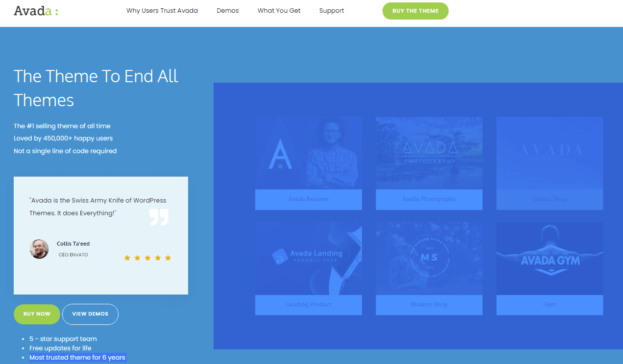This screenshot has width=623, height=364.
Task: Open the Landing Product demo thumbnail
Action: pos(309,259)
